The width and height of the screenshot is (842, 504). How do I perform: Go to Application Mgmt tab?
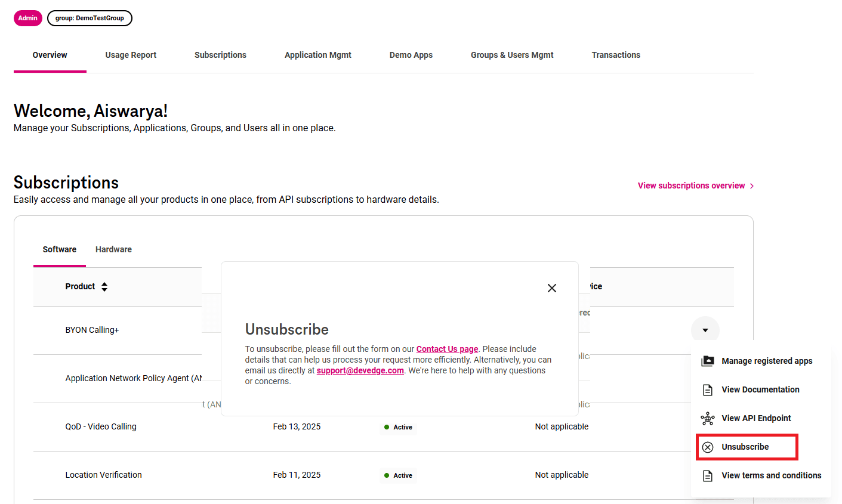pyautogui.click(x=317, y=55)
